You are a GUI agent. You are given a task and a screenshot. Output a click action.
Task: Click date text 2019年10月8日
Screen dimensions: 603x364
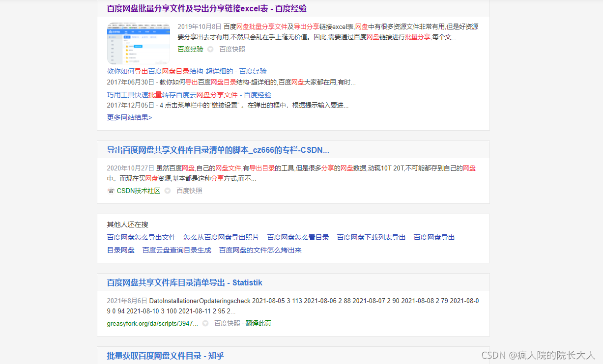[200, 27]
